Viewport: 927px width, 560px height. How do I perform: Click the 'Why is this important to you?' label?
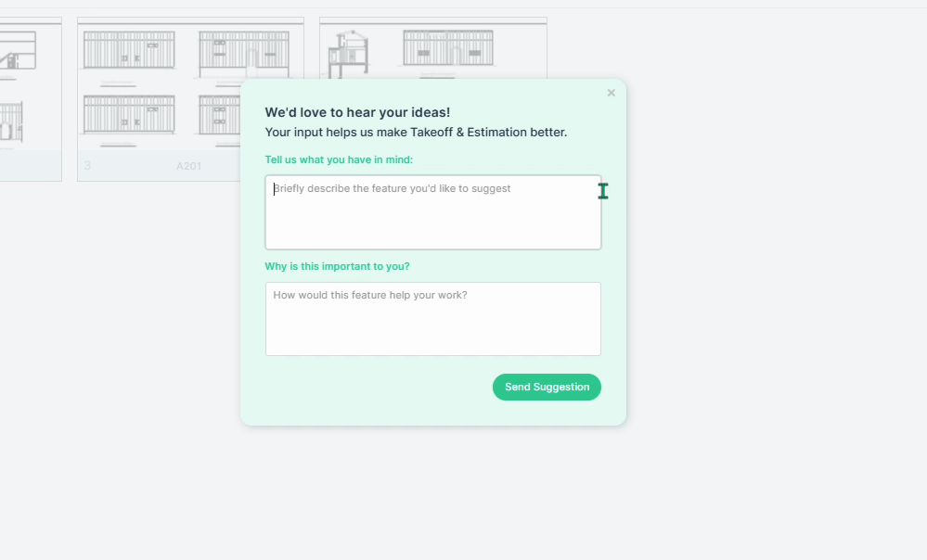pyautogui.click(x=337, y=266)
